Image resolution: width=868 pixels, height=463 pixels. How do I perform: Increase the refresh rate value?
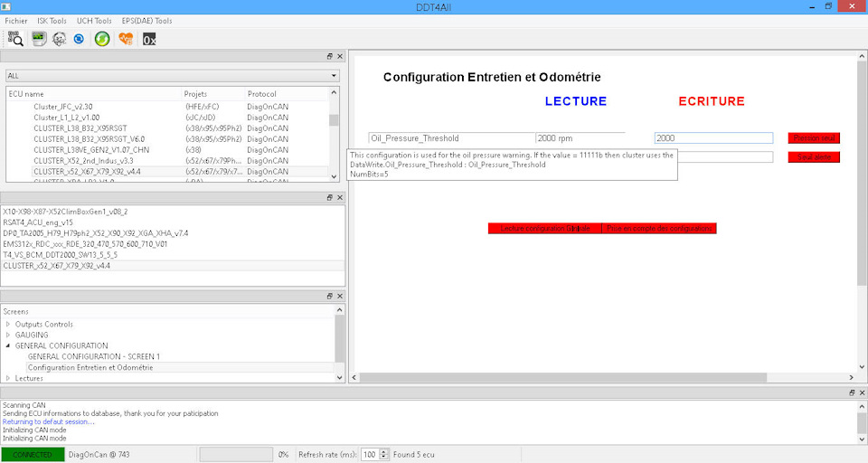click(383, 452)
